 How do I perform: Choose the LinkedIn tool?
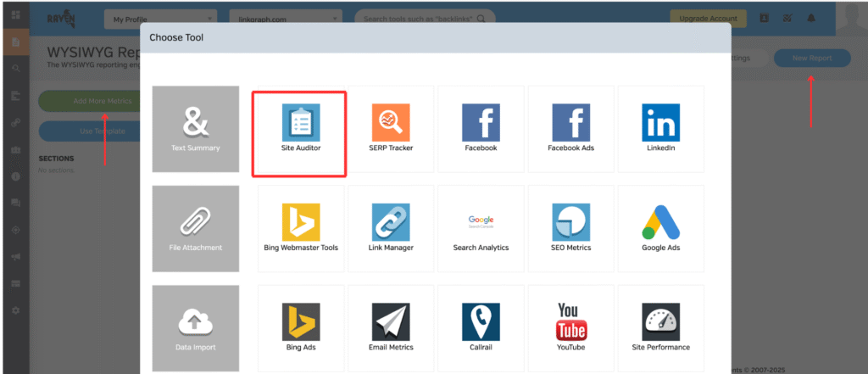[x=661, y=129]
